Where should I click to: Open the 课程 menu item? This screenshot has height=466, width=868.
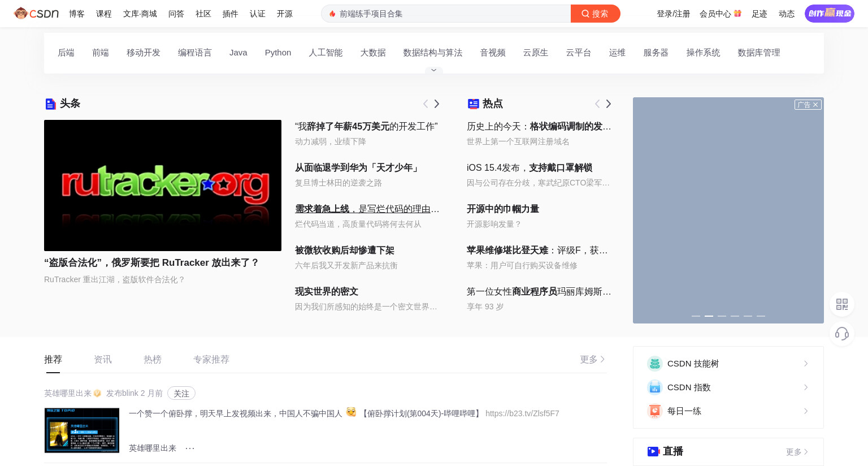[x=104, y=14]
